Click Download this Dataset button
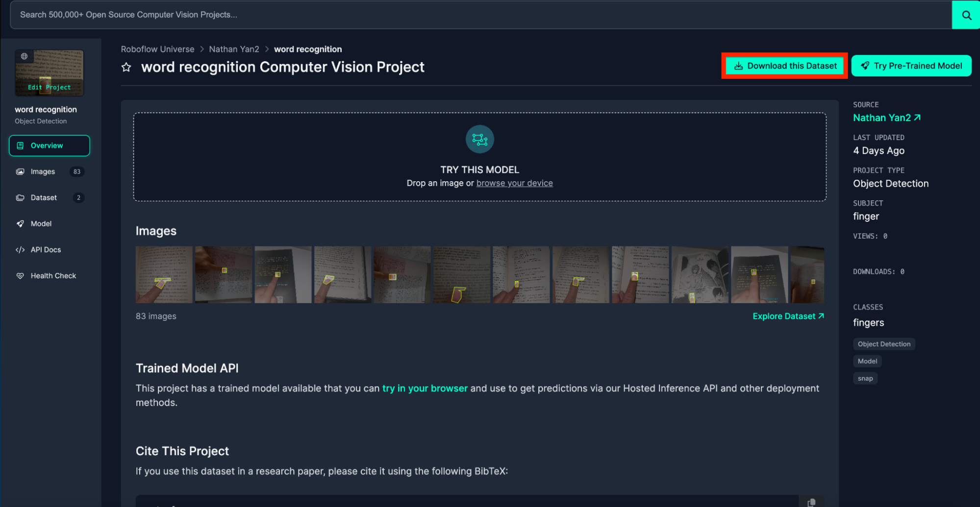Image resolution: width=980 pixels, height=507 pixels. (785, 66)
